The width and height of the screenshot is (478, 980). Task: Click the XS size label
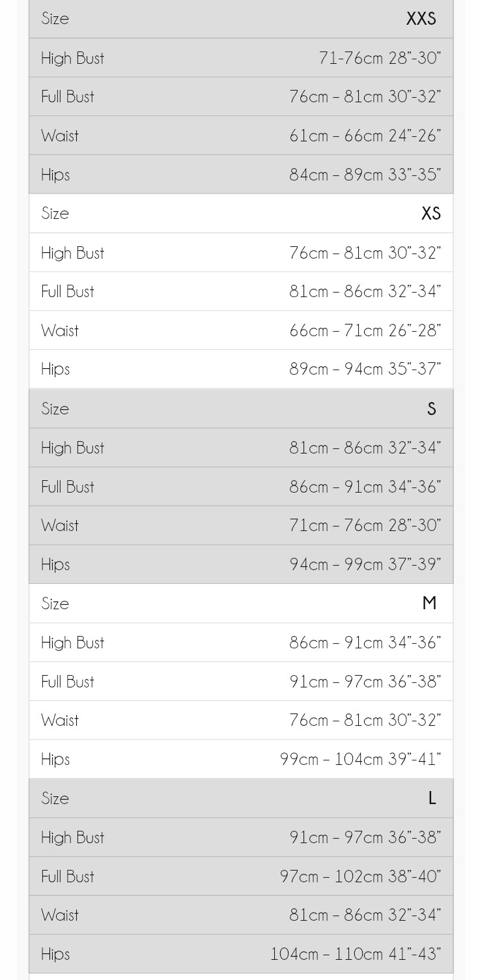[x=431, y=214]
